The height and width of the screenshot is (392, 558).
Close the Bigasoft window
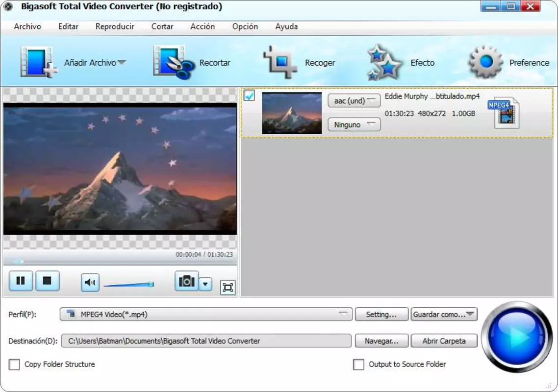531,6
